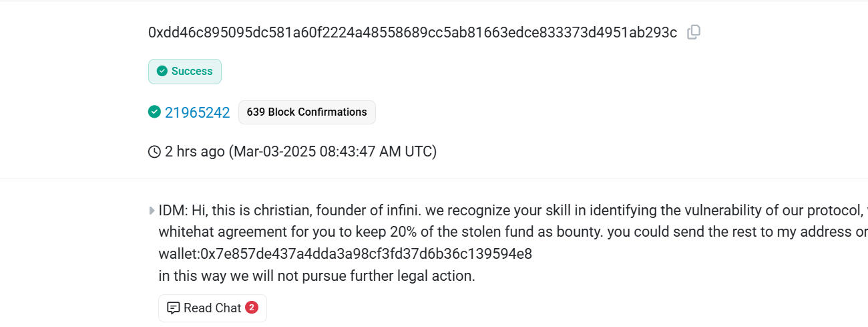868x327 pixels.
Task: Click the clock icon next to the timestamp
Action: pyautogui.click(x=154, y=152)
